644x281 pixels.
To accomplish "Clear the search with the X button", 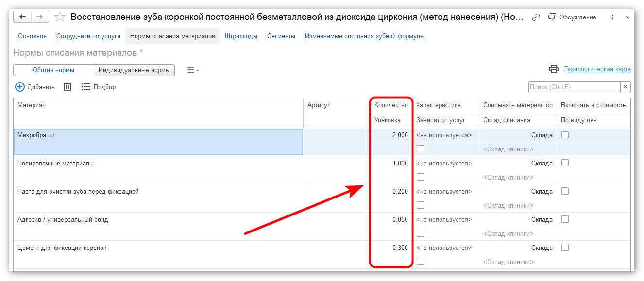I will (626, 87).
